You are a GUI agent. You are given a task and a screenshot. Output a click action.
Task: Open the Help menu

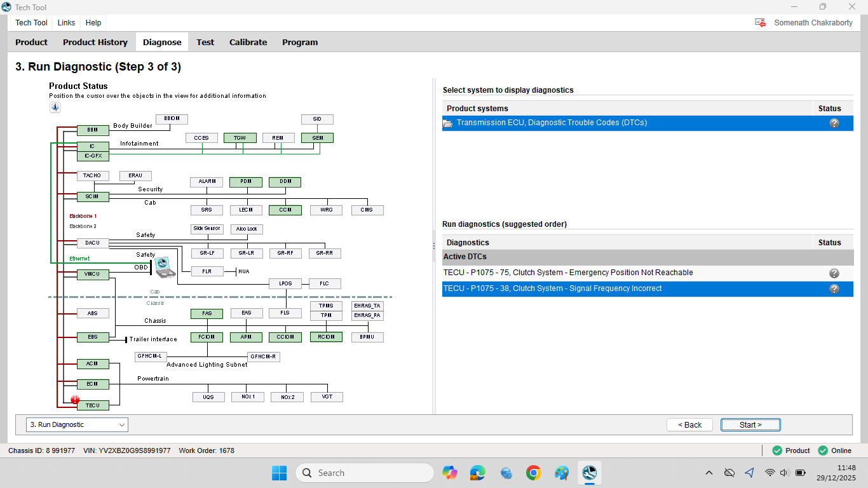point(93,23)
